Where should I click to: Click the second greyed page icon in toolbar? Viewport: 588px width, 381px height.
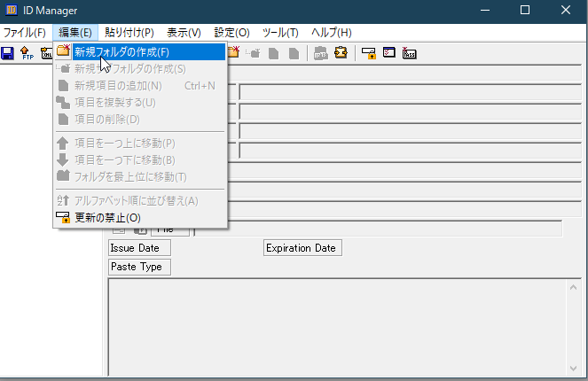point(294,53)
